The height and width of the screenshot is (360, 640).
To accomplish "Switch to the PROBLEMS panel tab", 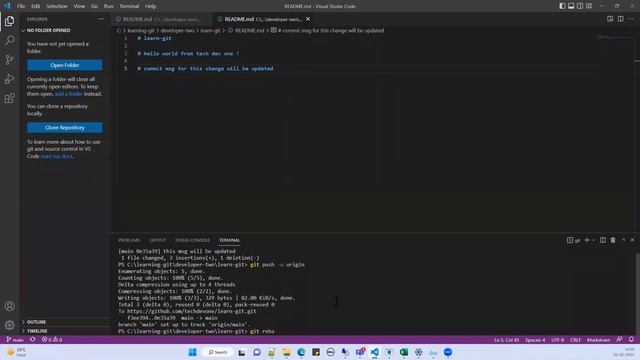I will point(129,240).
